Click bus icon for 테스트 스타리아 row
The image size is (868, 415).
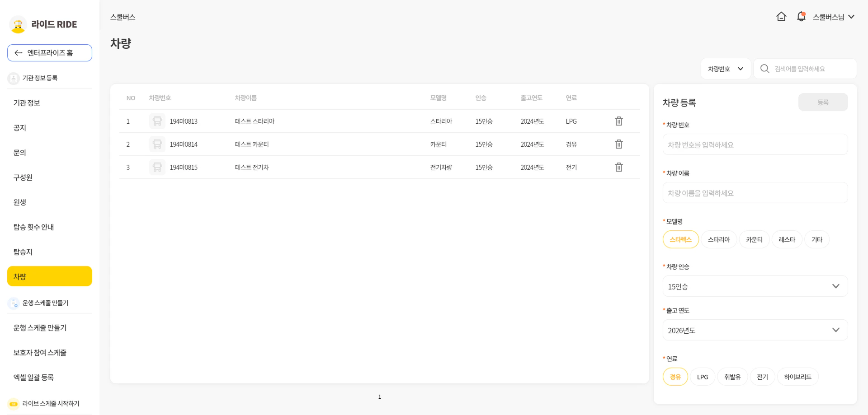(157, 121)
